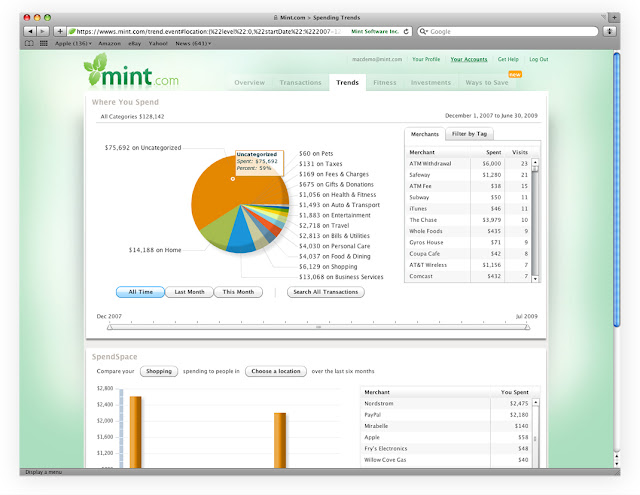Click the Google search field
The width and height of the screenshot is (640, 495).
(508, 31)
